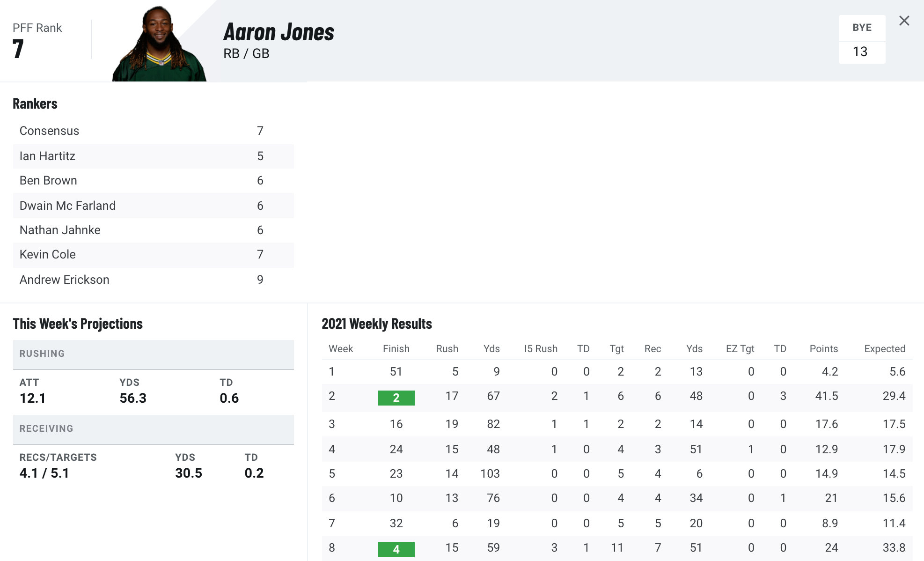This screenshot has height=561, width=924.
Task: Click the Week column header
Action: [341, 349]
